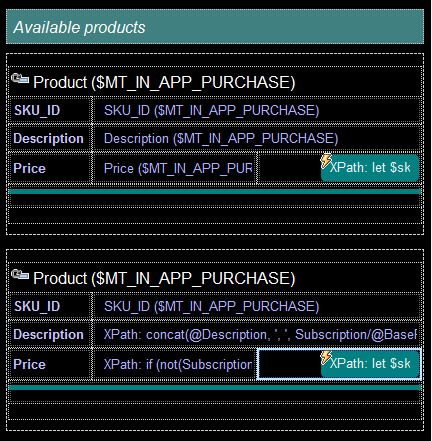Click the first SKU_ID ($MT_IN_APP_PURCHASE) value field
This screenshot has width=432, height=441.
coord(256,110)
